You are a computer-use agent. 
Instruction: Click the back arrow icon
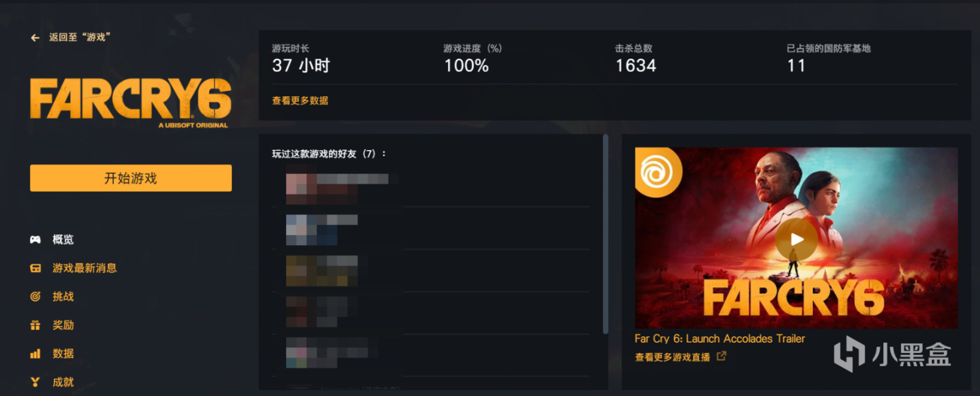click(35, 38)
